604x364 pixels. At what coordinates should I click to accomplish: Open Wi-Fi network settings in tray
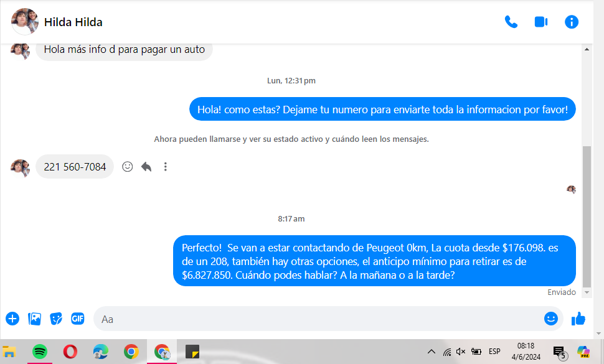(x=447, y=352)
